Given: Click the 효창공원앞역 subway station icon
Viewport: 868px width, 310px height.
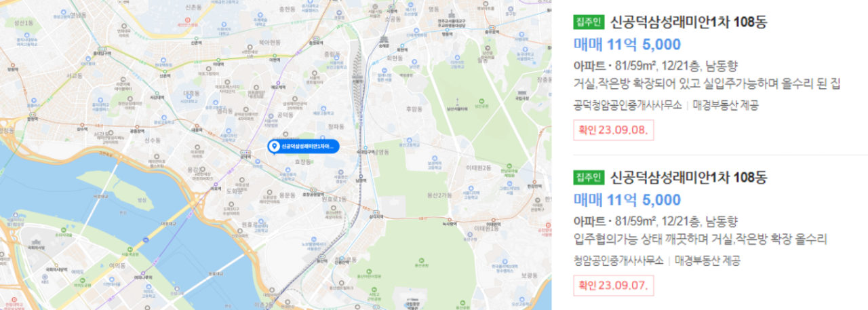Looking at the screenshot, I should pos(313,190).
